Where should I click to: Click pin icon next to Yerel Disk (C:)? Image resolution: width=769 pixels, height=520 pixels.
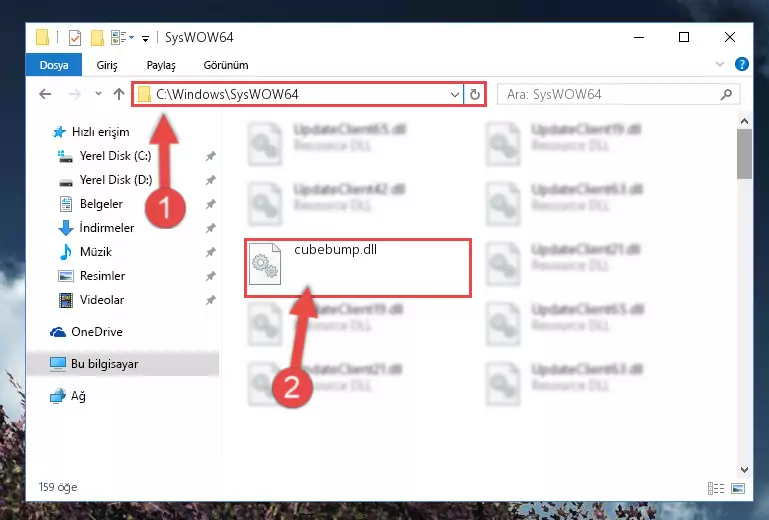[x=210, y=156]
